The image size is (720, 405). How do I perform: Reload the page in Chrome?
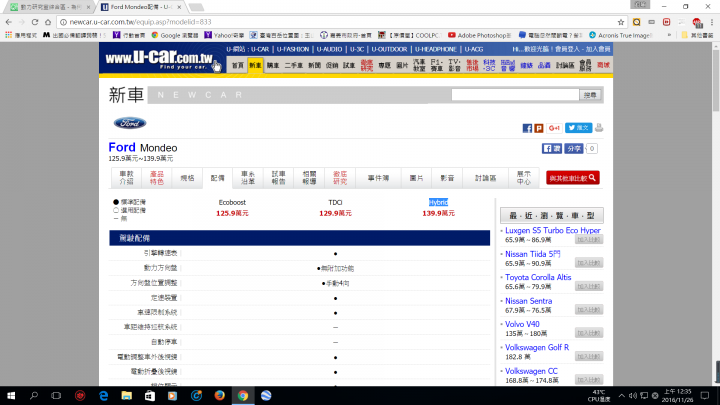(35, 22)
